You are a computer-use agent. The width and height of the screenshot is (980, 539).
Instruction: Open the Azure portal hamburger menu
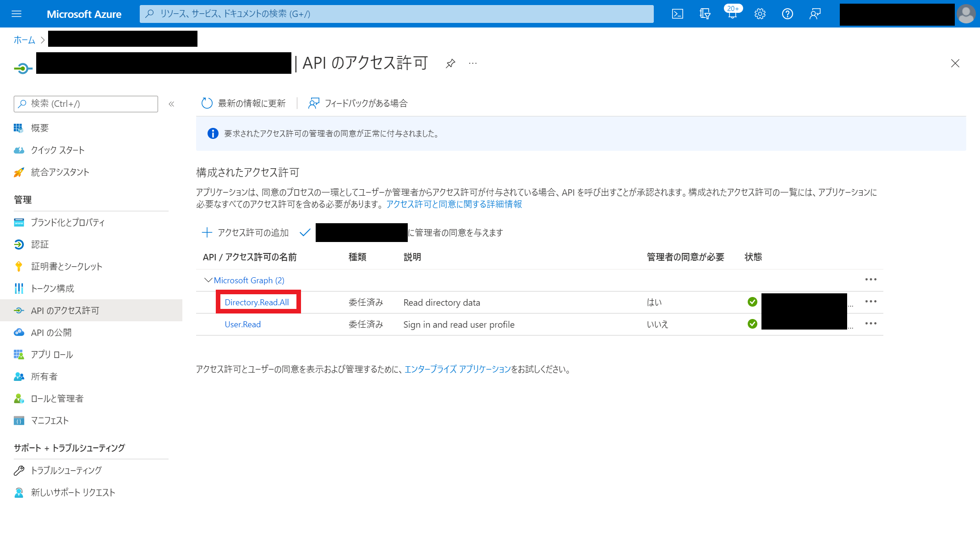click(16, 14)
